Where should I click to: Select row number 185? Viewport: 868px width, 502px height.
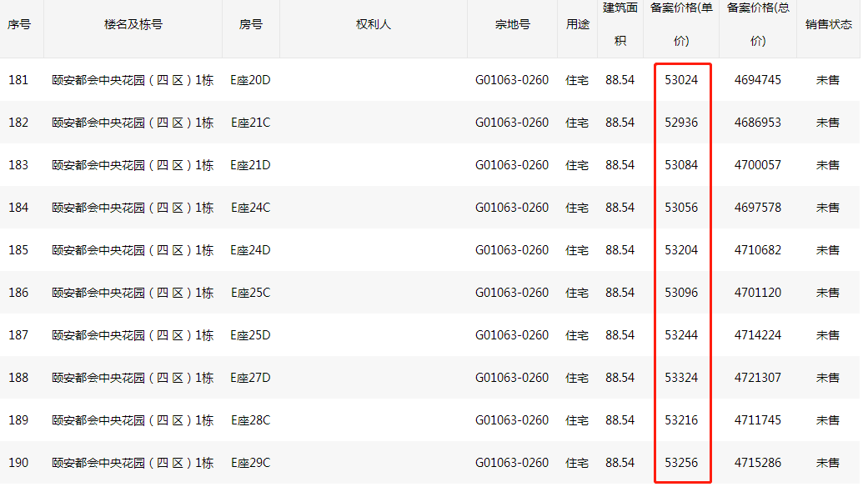click(x=18, y=250)
